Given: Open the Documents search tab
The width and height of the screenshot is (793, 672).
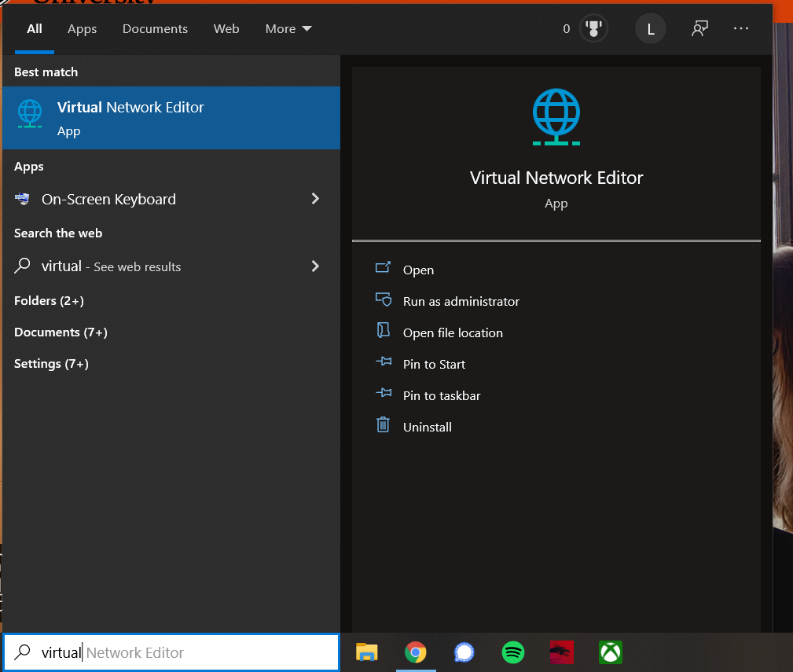Looking at the screenshot, I should pyautogui.click(x=155, y=29).
